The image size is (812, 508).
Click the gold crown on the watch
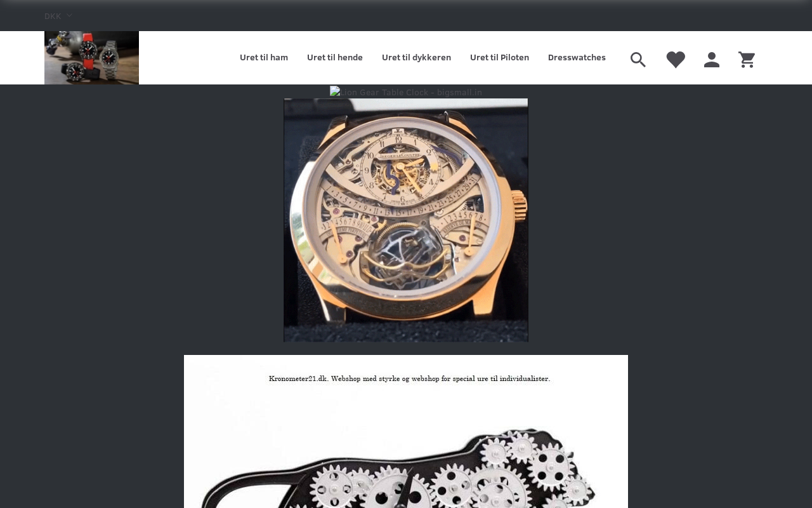[x=519, y=206]
